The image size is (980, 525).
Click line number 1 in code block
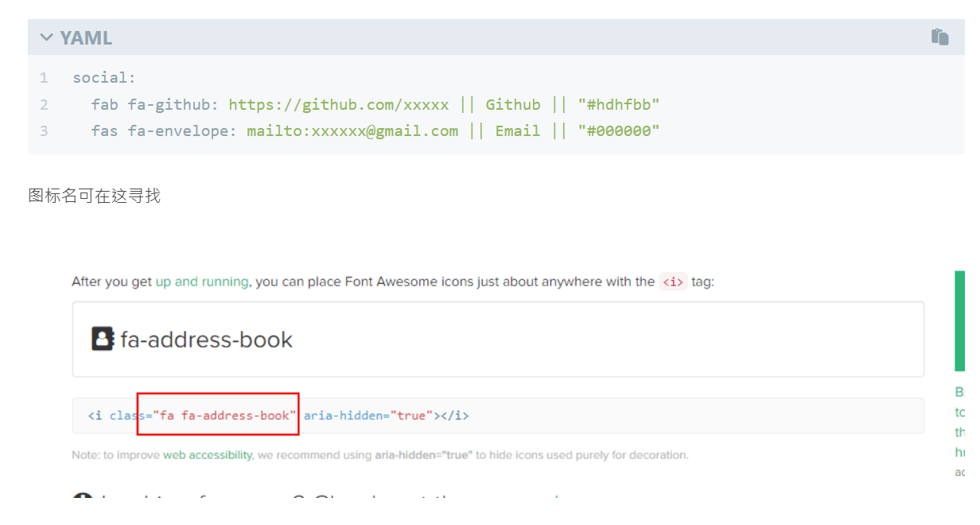pyautogui.click(x=44, y=78)
